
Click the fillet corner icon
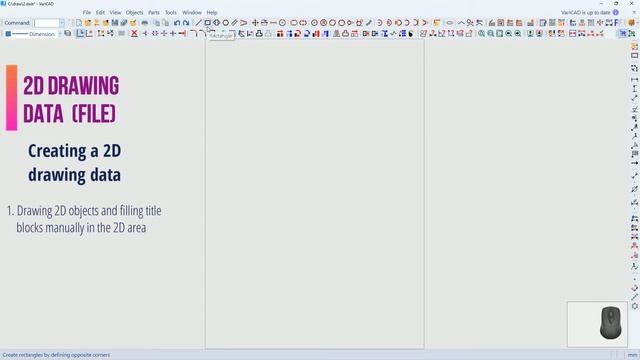(193, 33)
